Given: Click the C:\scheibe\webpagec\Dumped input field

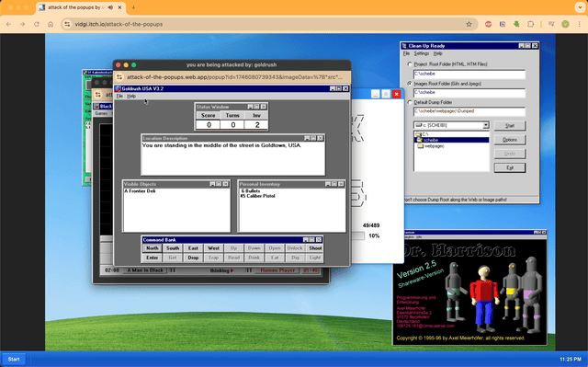Looking at the screenshot, I should [469, 111].
